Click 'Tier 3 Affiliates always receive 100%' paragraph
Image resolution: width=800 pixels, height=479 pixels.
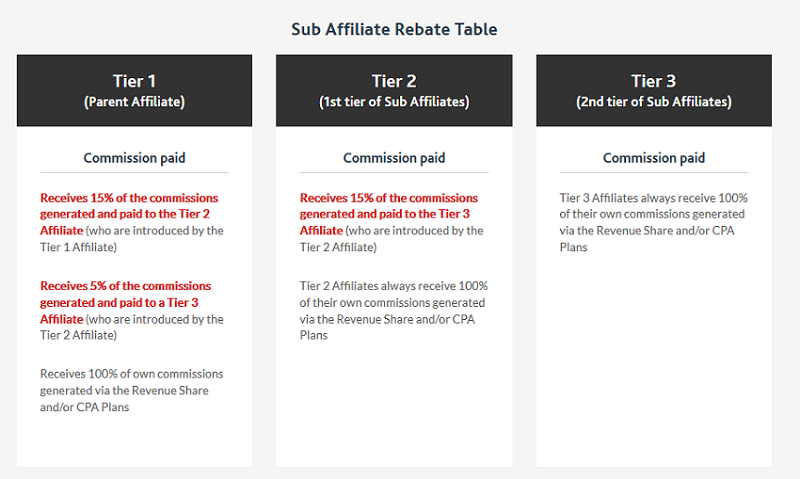[653, 222]
